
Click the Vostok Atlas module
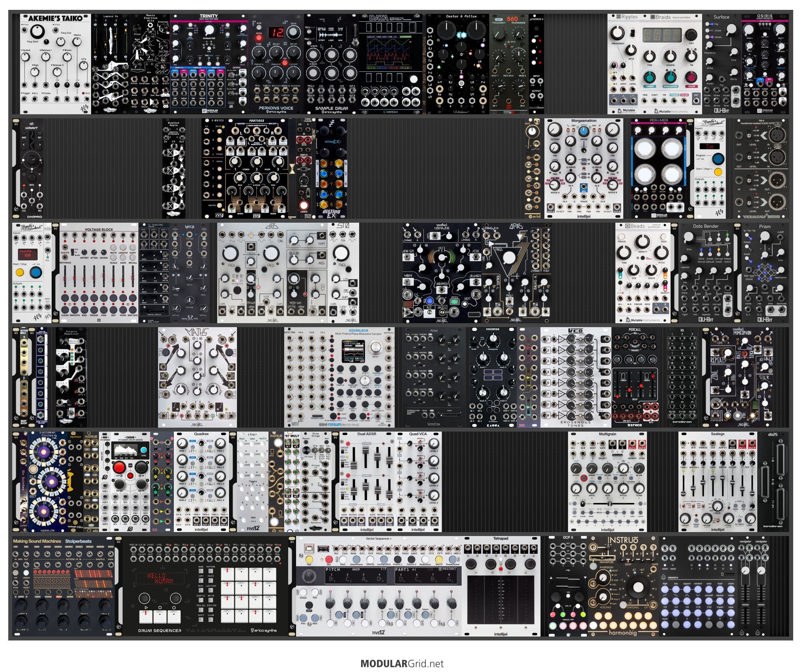pyautogui.click(x=434, y=377)
